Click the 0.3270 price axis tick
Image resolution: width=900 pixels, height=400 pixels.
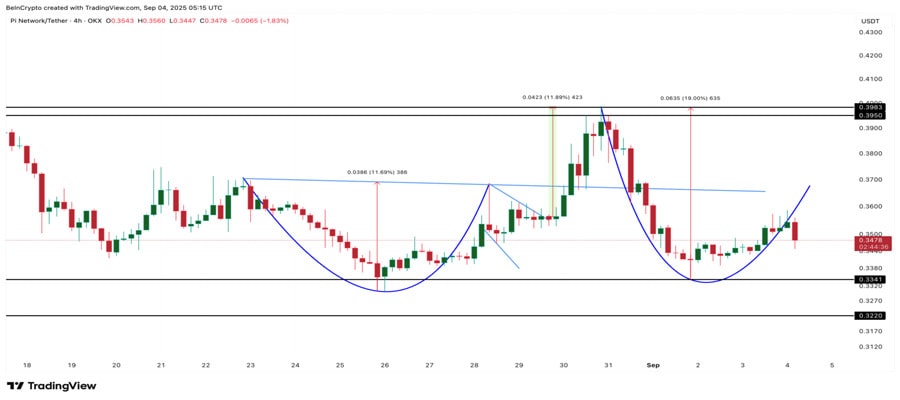click(x=870, y=300)
